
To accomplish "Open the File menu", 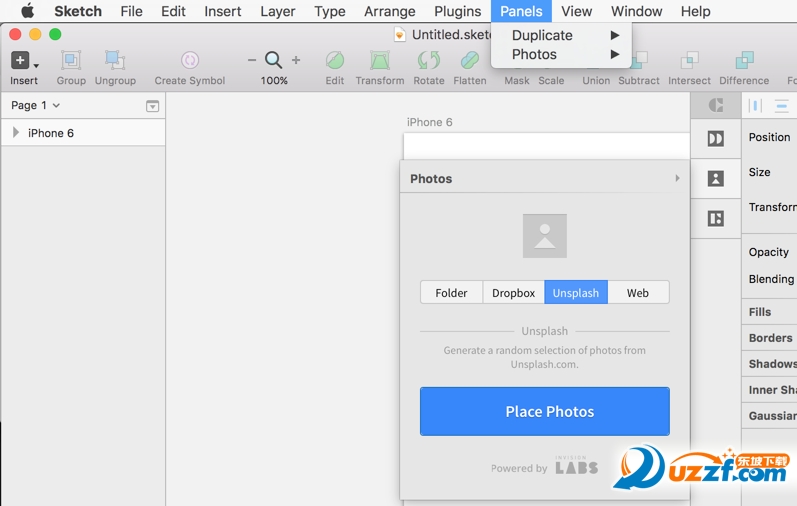I will (x=131, y=11).
